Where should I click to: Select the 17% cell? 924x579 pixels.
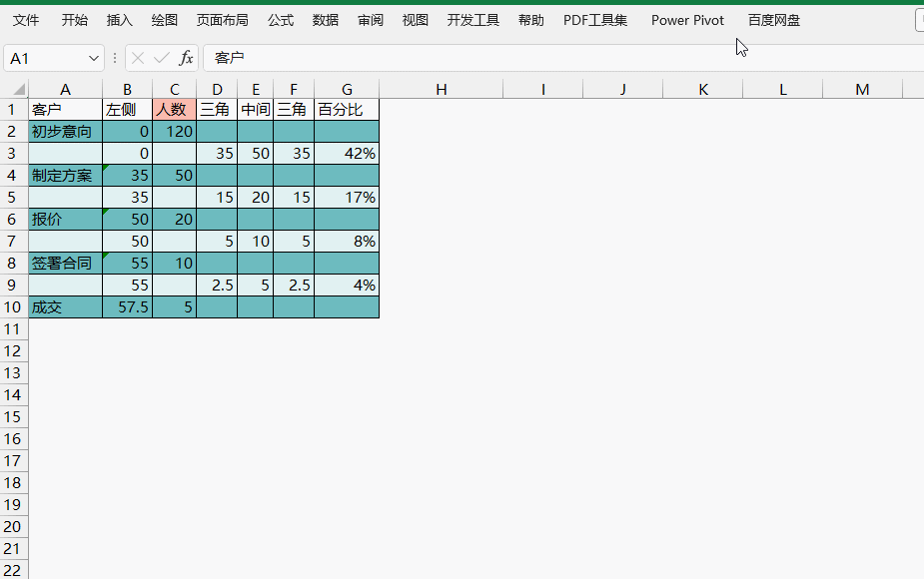coord(347,198)
